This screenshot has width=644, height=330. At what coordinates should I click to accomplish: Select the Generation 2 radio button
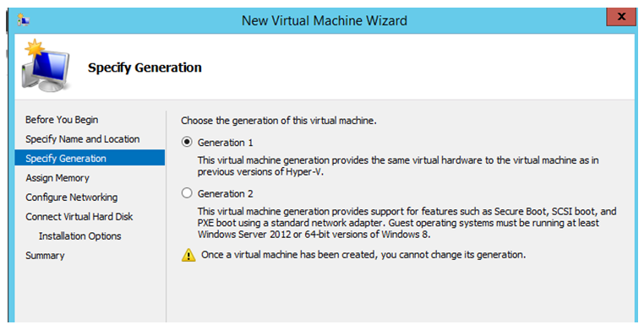click(x=187, y=193)
